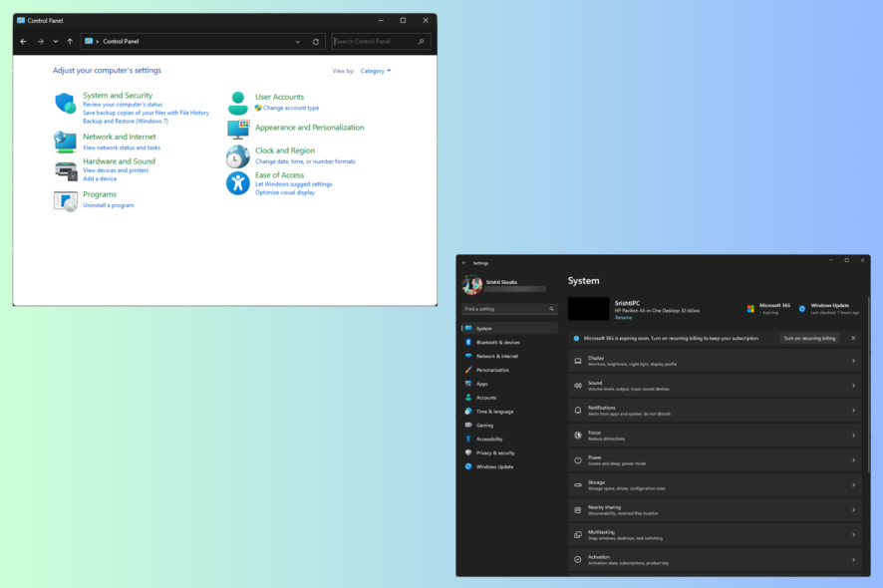This screenshot has width=883, height=588.
Task: Select Bluetooth & devices in Settings sidebar
Action: click(x=509, y=343)
